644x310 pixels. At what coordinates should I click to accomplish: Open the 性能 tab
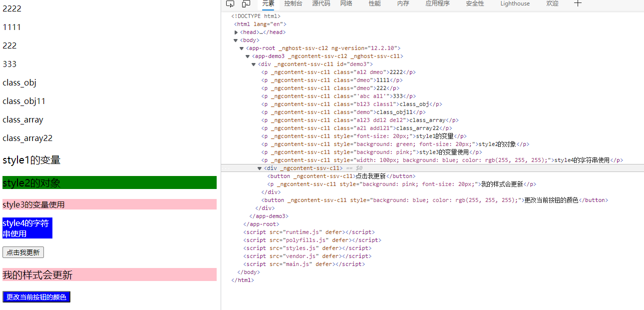click(x=374, y=3)
